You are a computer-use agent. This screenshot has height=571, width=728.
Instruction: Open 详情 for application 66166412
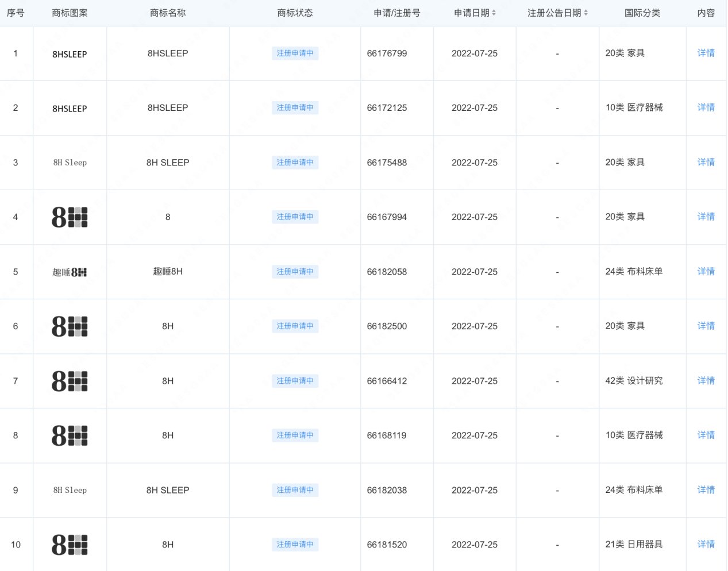coord(706,380)
